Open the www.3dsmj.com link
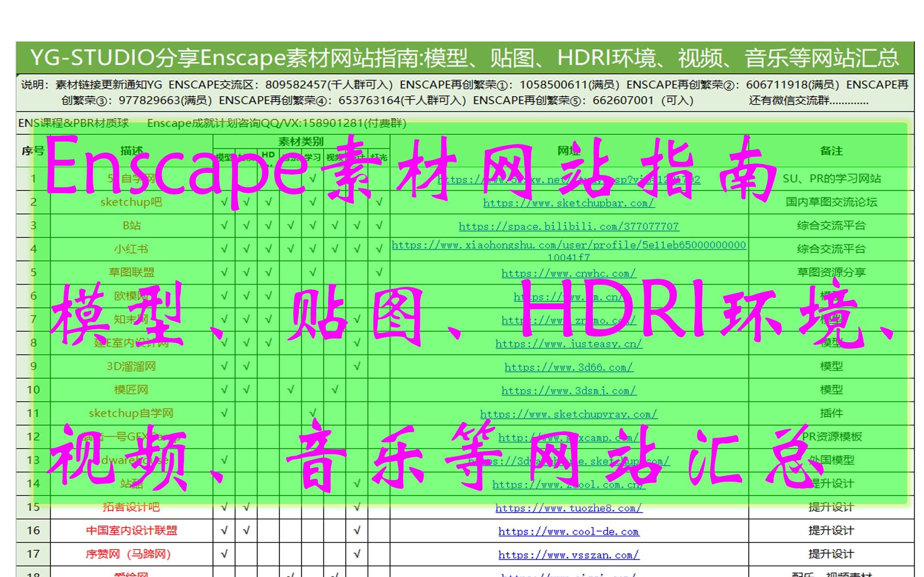924x577 pixels. 569,391
